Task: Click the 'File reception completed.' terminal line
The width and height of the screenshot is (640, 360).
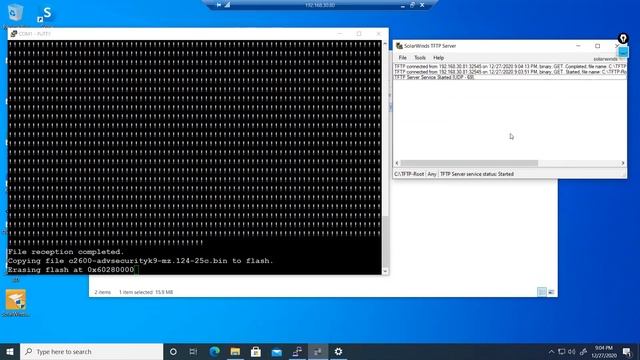Action: [65, 252]
